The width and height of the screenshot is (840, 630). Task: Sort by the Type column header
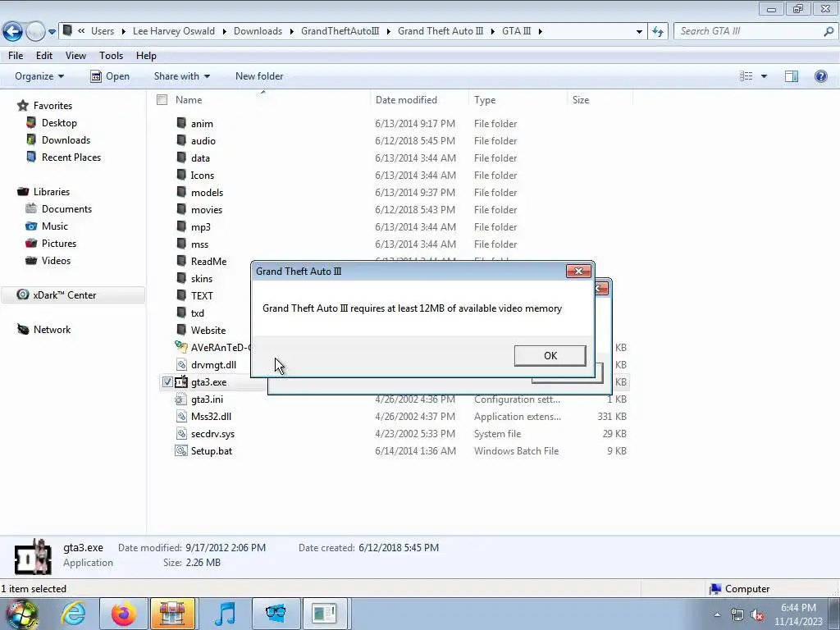[485, 99]
